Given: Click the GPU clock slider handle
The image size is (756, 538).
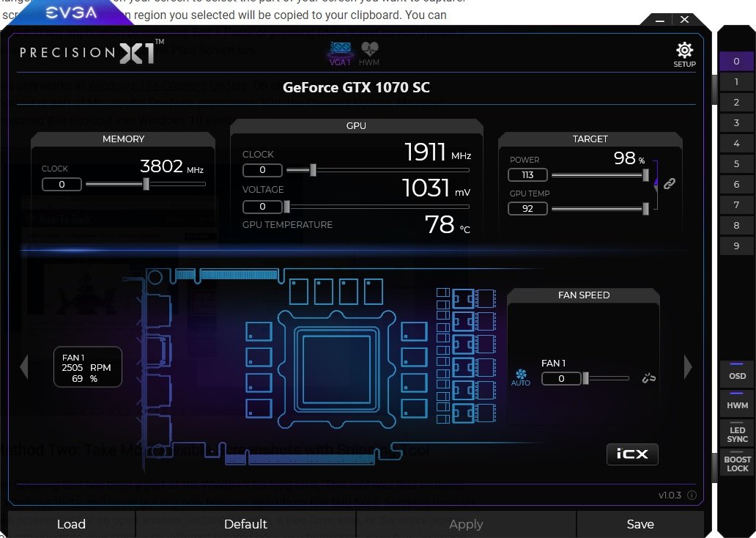Looking at the screenshot, I should coord(313,170).
